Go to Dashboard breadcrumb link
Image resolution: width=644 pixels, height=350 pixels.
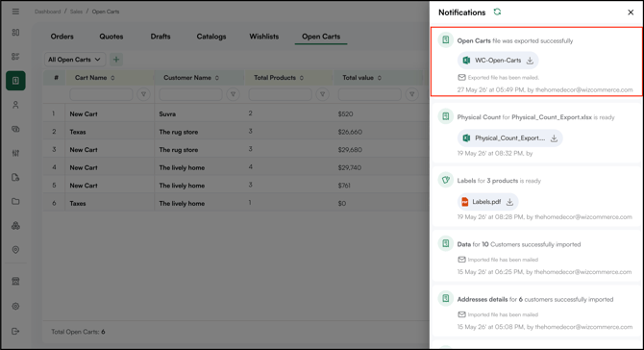click(x=48, y=12)
